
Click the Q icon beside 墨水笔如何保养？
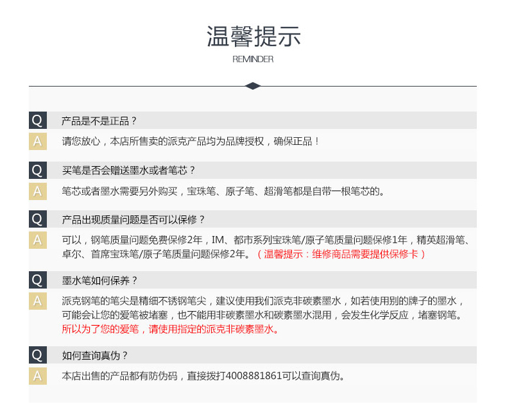[x=38, y=280]
